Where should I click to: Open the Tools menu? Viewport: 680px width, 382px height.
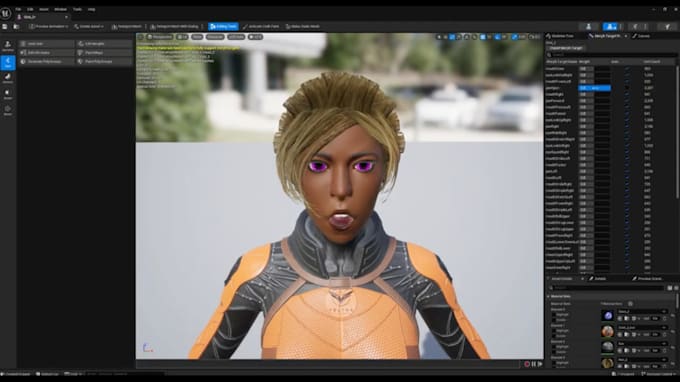click(77, 9)
